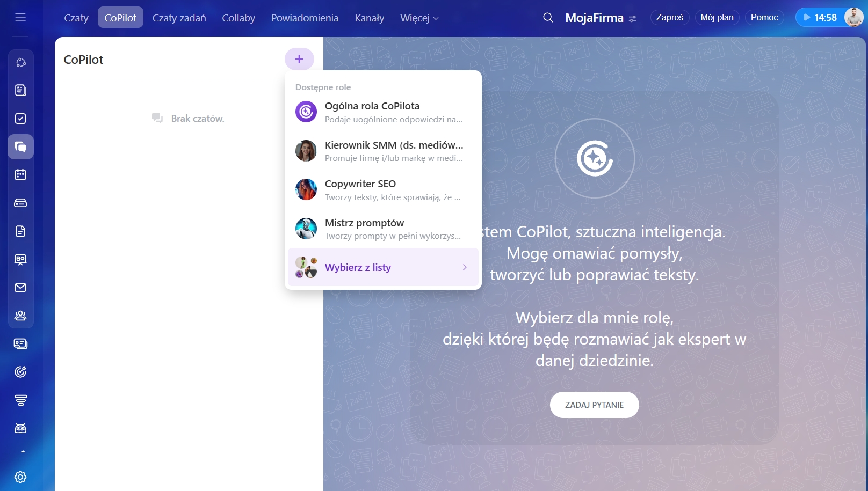Open the calendar sidebar icon

click(20, 175)
